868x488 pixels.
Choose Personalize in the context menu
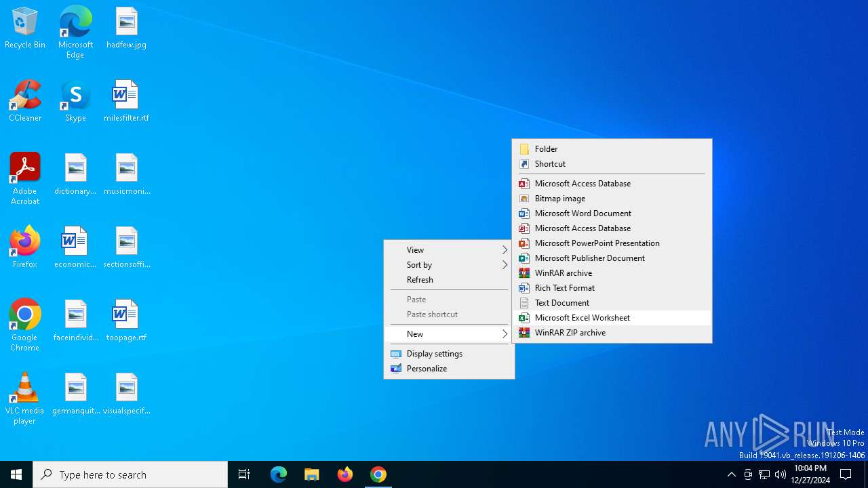(450, 369)
